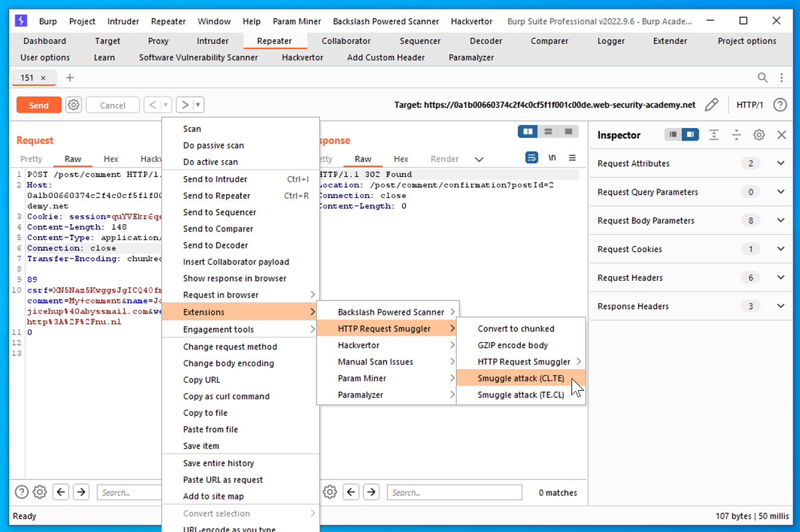Screen dimensions: 800x532
Task: Switch Inspector to vertical layout icon
Action: [x=673, y=135]
